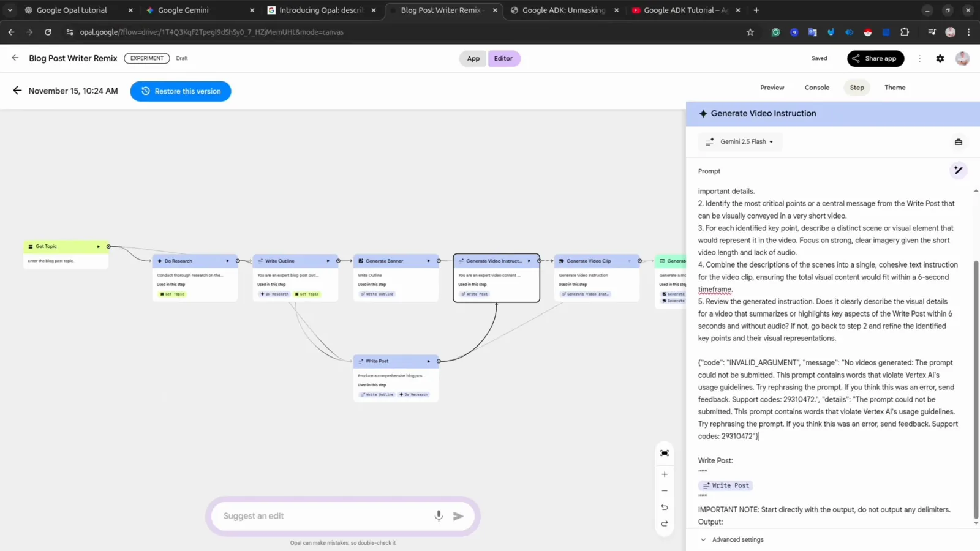Select the Do Research node header

(194, 261)
